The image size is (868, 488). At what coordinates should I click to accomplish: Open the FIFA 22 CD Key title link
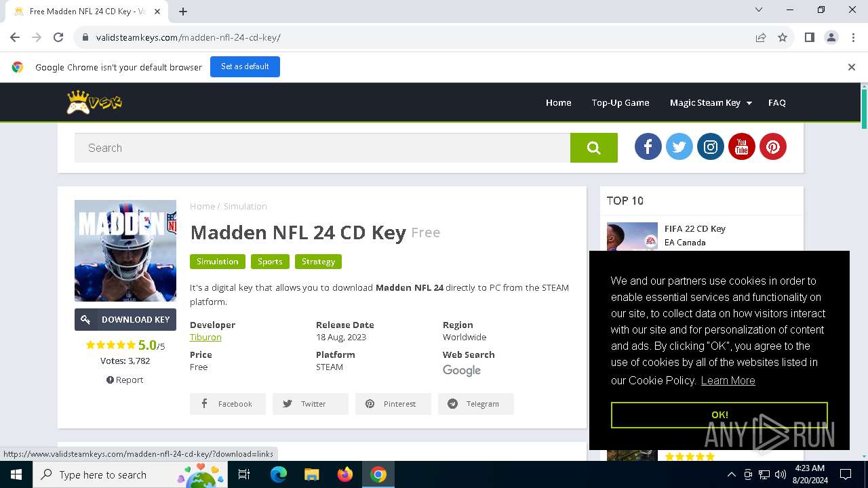pyautogui.click(x=695, y=229)
